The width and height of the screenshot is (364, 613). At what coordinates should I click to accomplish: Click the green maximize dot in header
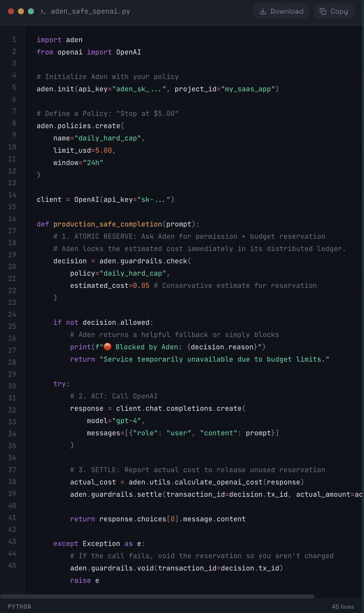(31, 11)
